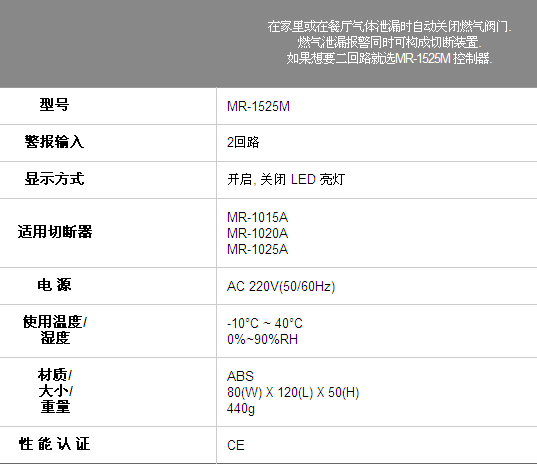Click the 警报输入 label cell

(54, 141)
